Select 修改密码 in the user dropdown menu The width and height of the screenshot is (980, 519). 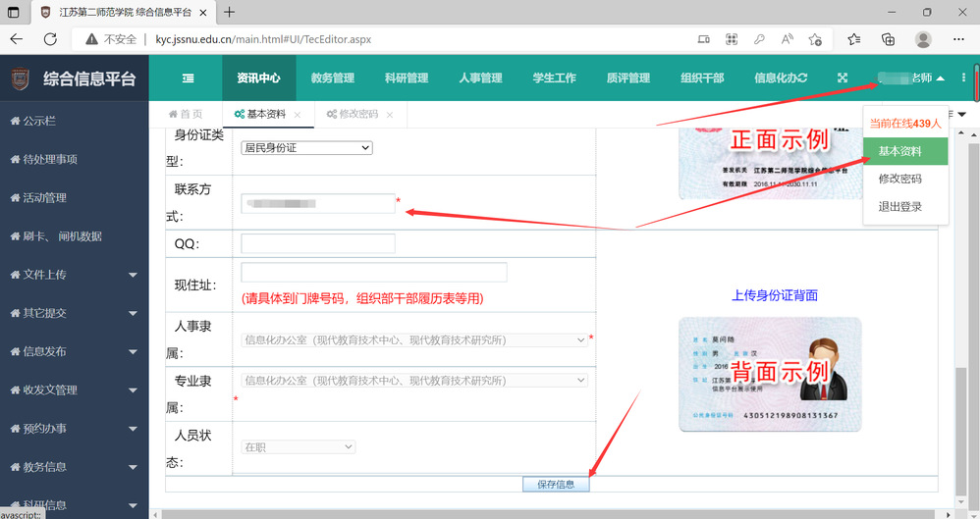click(x=899, y=180)
